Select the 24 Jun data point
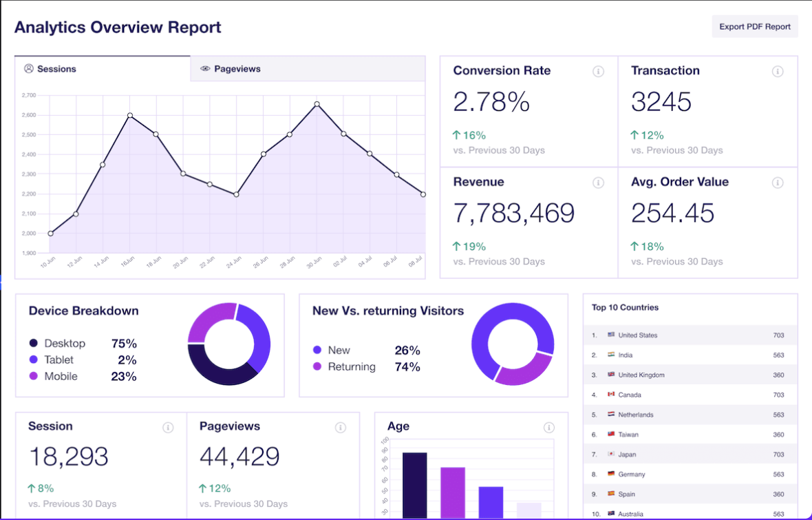Screen dimensions: 812x520 click(x=237, y=194)
